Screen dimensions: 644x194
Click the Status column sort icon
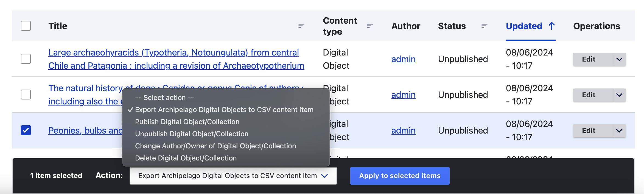tap(484, 26)
